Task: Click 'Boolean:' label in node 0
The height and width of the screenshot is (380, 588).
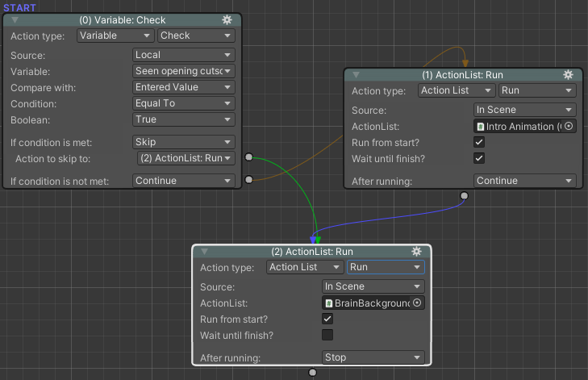Action: (x=30, y=120)
